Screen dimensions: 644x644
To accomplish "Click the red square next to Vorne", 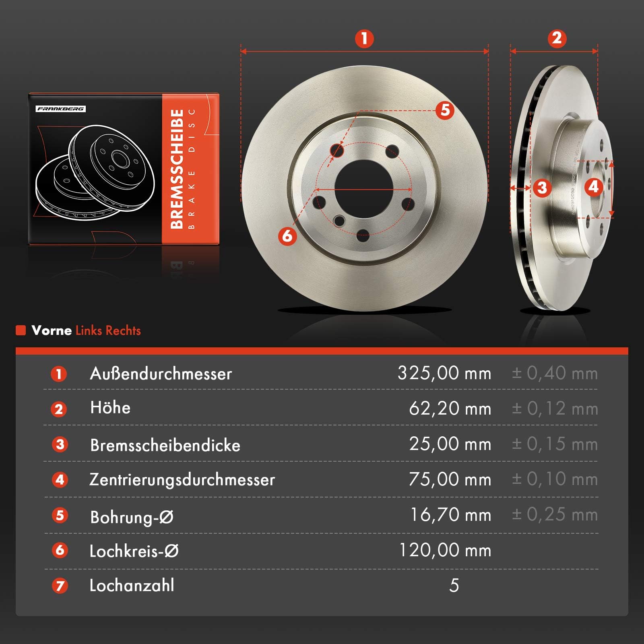I will tap(21, 330).
